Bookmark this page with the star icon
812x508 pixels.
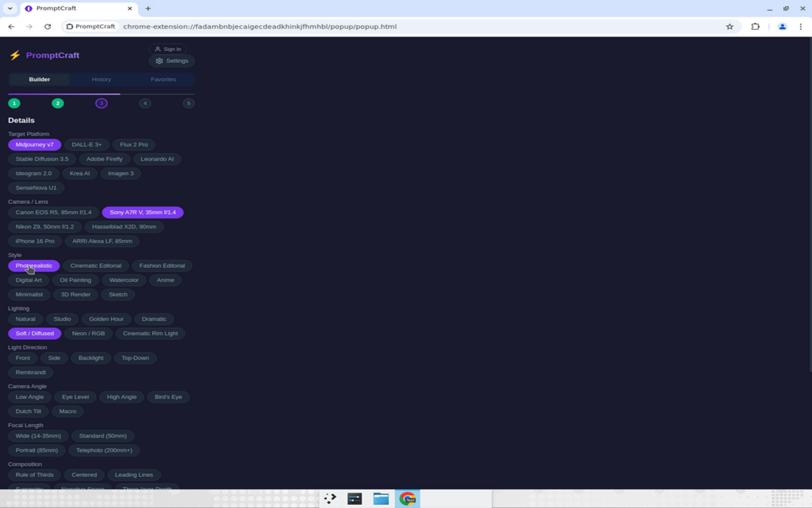coord(730,27)
